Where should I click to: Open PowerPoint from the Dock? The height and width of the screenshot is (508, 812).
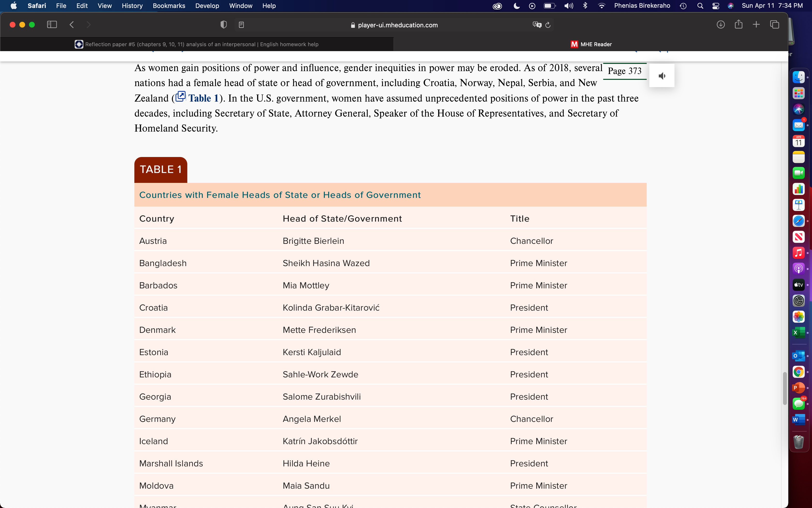tap(798, 388)
